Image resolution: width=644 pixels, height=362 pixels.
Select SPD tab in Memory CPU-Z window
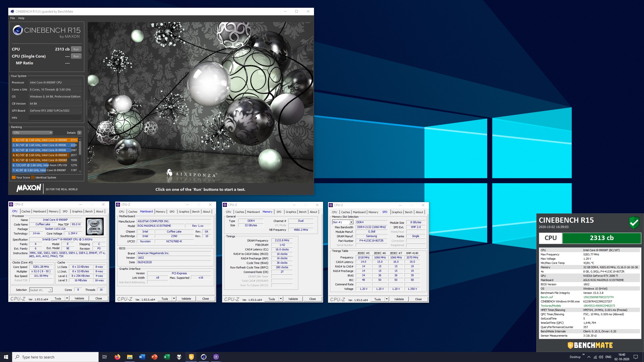point(279,212)
